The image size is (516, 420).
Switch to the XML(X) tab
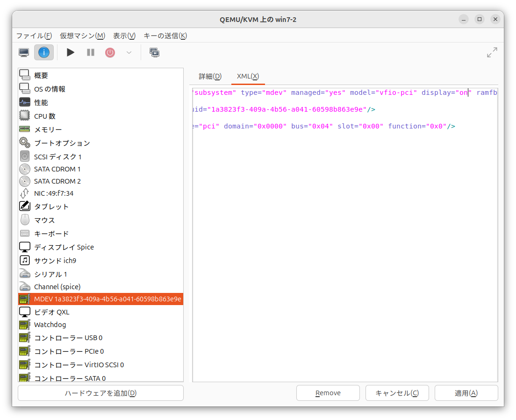tap(248, 76)
